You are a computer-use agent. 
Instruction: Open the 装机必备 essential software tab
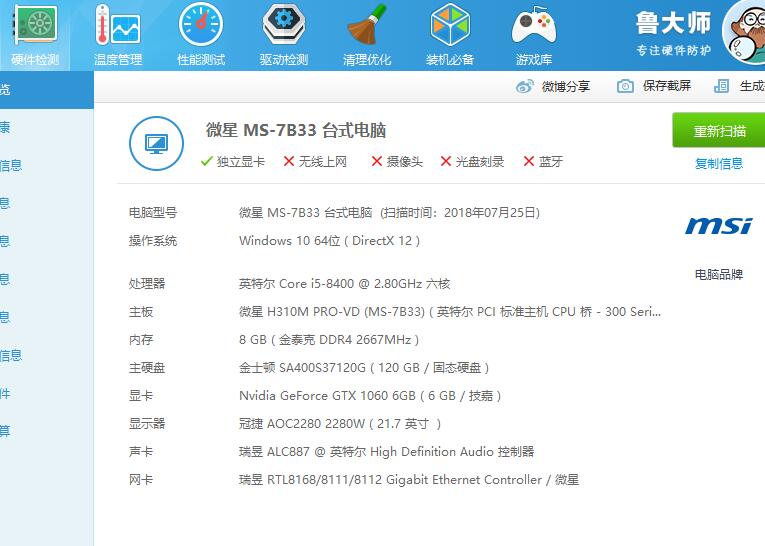coord(450,35)
